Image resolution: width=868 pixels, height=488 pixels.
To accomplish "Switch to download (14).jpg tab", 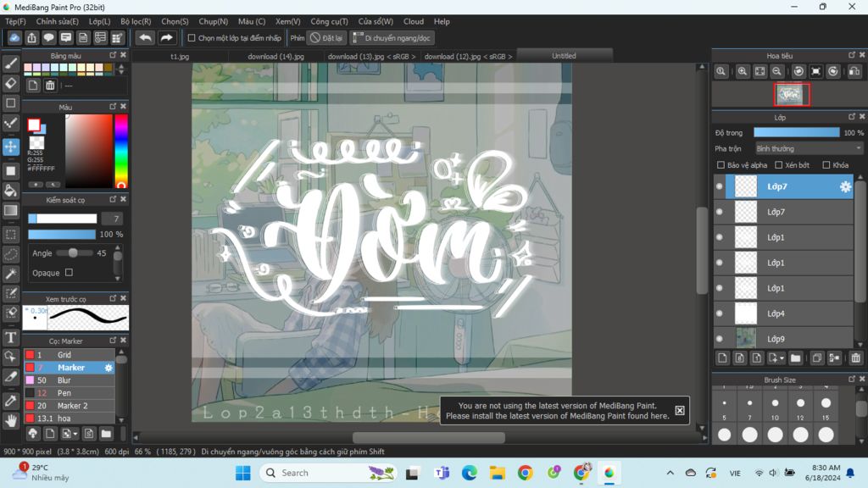I will (275, 57).
